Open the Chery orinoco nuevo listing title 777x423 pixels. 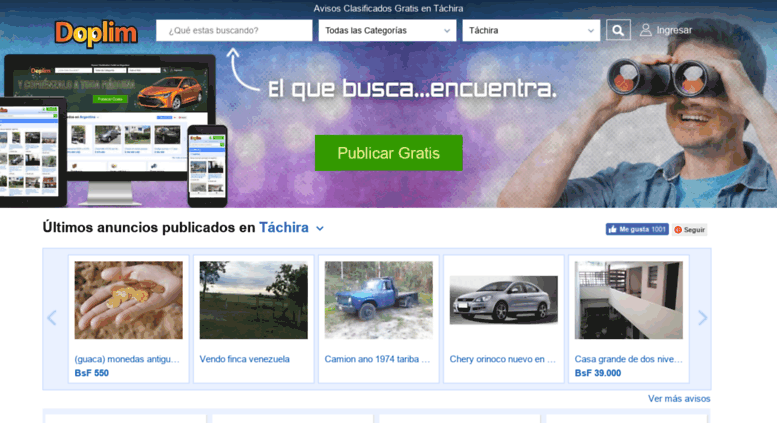[x=502, y=359]
